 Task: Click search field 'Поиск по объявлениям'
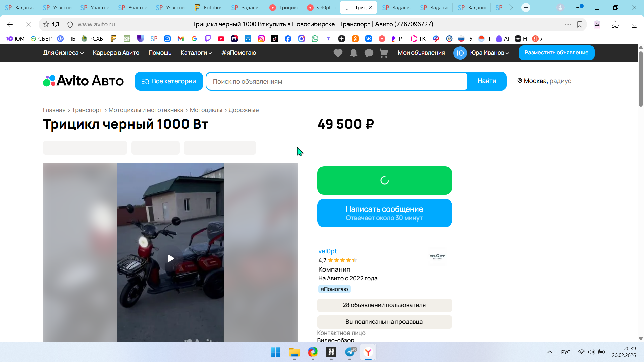pyautogui.click(x=336, y=81)
